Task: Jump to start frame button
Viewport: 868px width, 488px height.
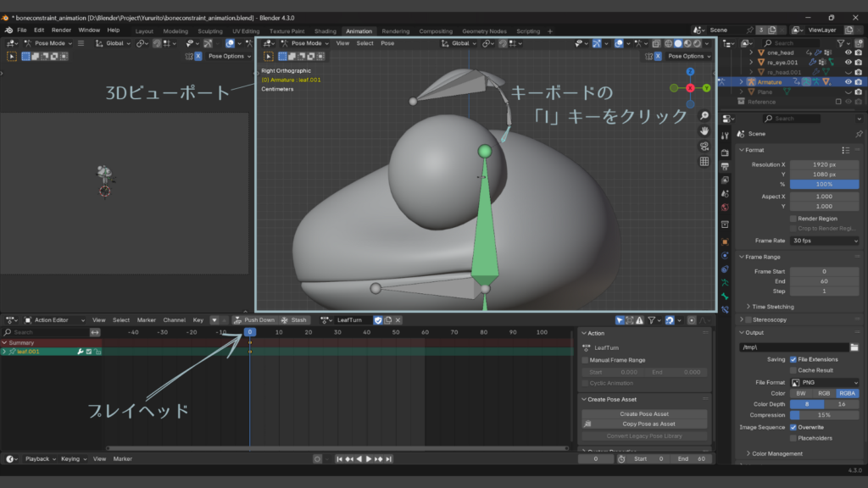Action: tap(339, 458)
